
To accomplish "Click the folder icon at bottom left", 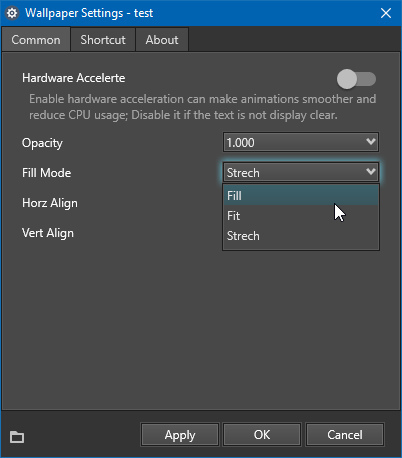I will tap(17, 437).
